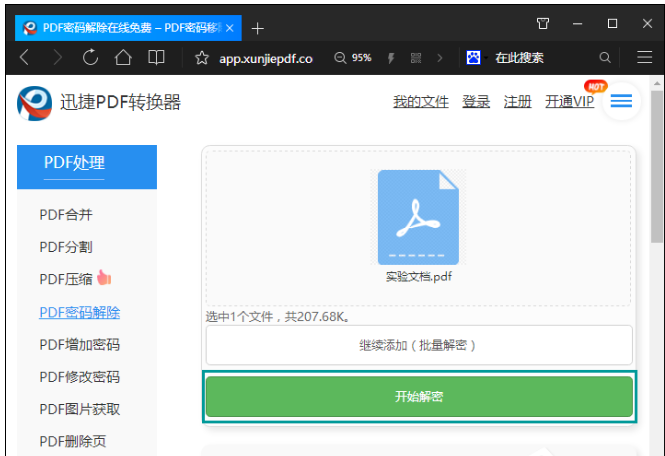Choose PDF图片获取 in sidebar
This screenshot has width=665, height=456.
point(80,409)
